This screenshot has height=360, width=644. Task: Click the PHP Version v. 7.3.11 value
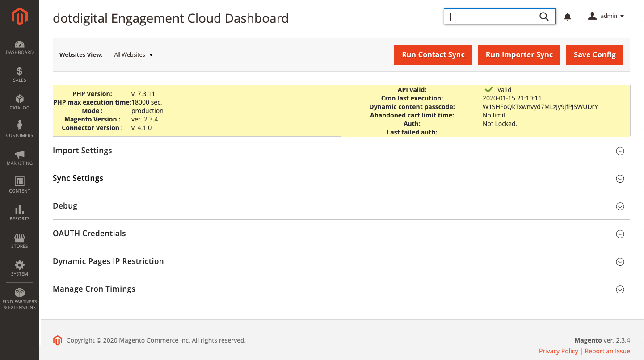(x=143, y=94)
